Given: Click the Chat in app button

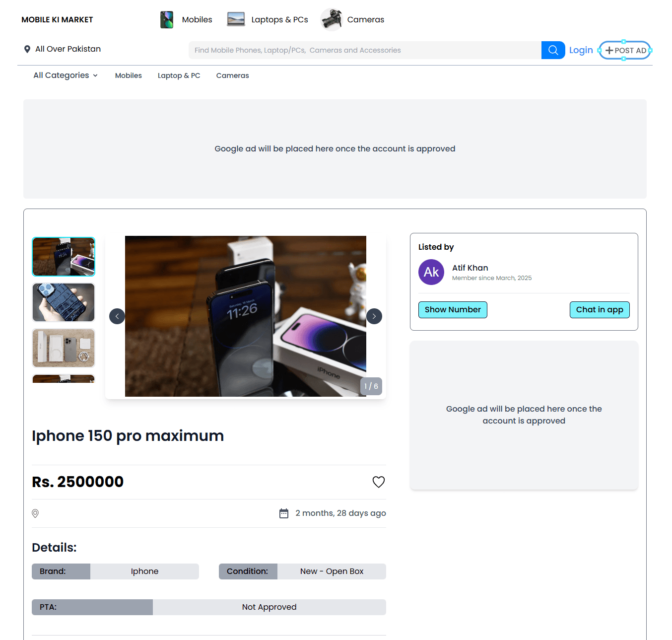Looking at the screenshot, I should tap(600, 310).
